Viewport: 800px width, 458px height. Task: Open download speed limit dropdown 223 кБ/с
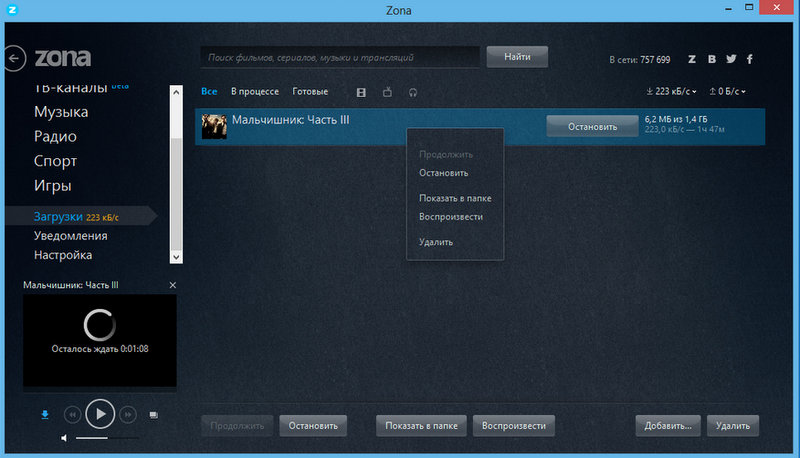coord(671,91)
